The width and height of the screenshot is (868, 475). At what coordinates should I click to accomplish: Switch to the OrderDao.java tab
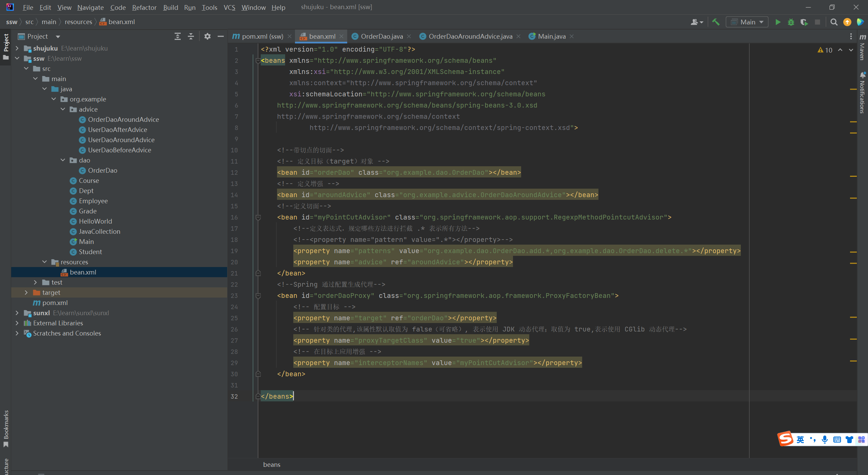pos(381,36)
